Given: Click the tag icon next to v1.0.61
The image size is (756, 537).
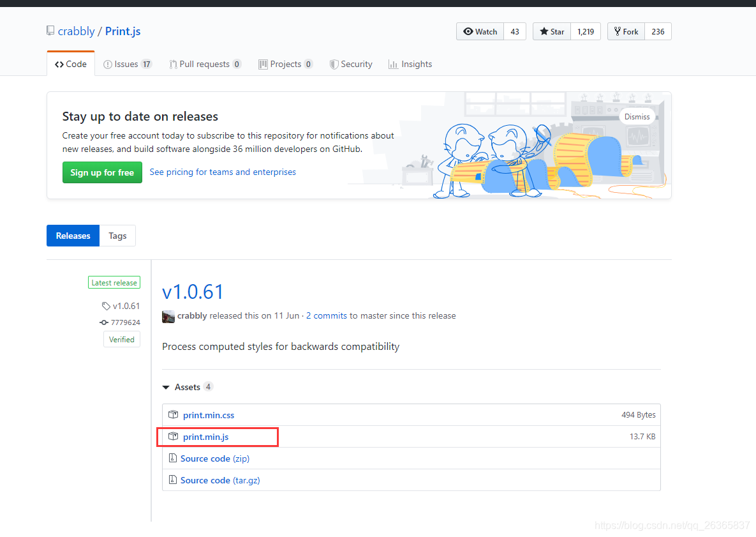Looking at the screenshot, I should (106, 306).
